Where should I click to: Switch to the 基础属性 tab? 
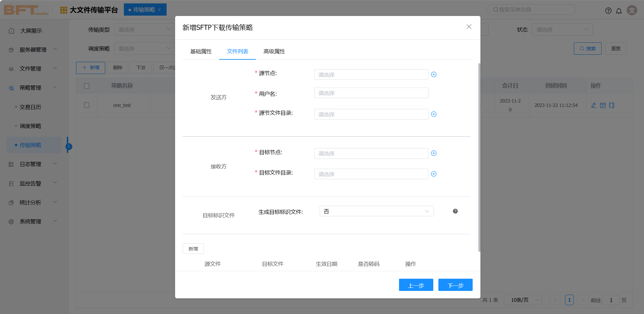coord(201,52)
